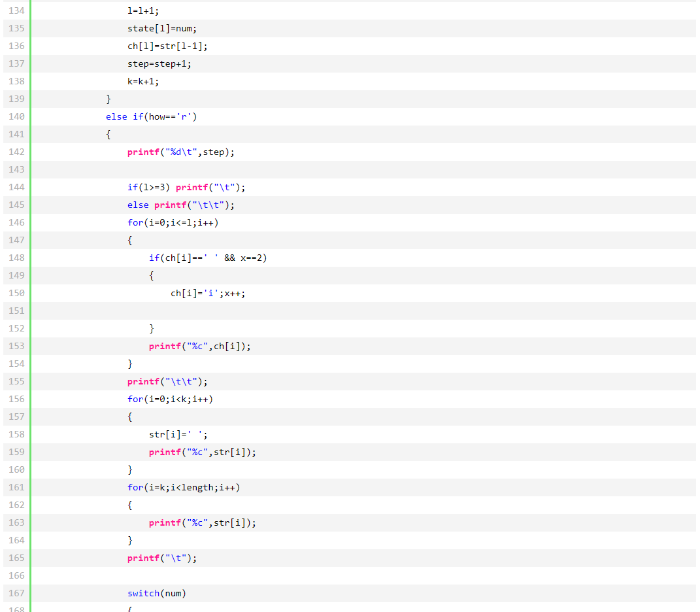Click the code ch[l]=str[l-1];

(167, 46)
